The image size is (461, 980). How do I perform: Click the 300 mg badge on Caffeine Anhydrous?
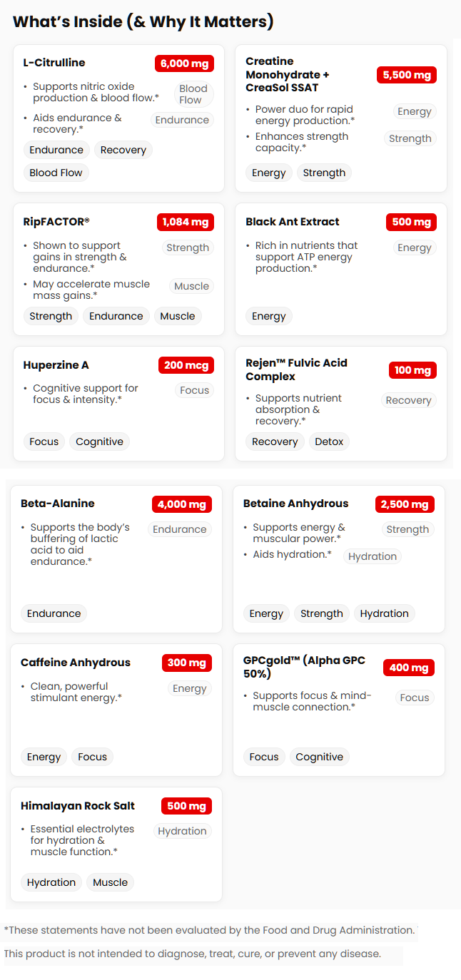tap(186, 663)
